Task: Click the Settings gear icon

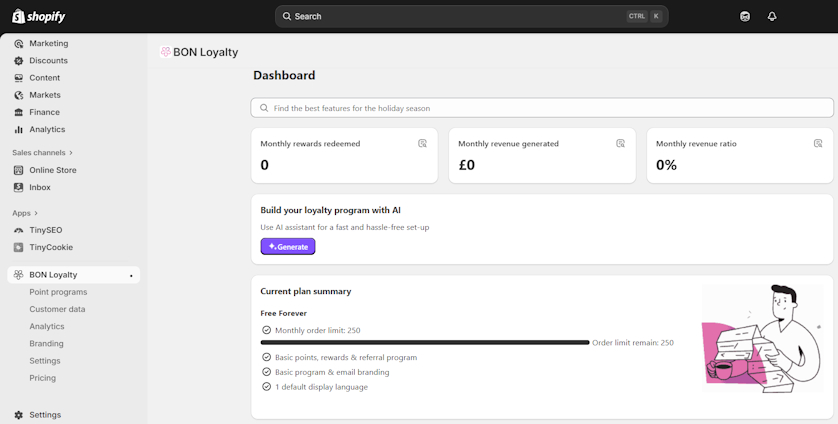Action: click(x=19, y=415)
